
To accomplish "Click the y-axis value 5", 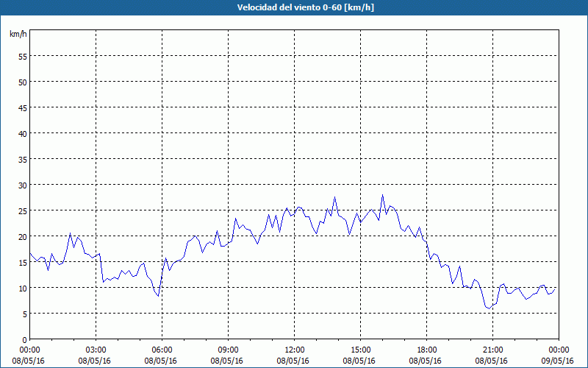I will (25, 315).
